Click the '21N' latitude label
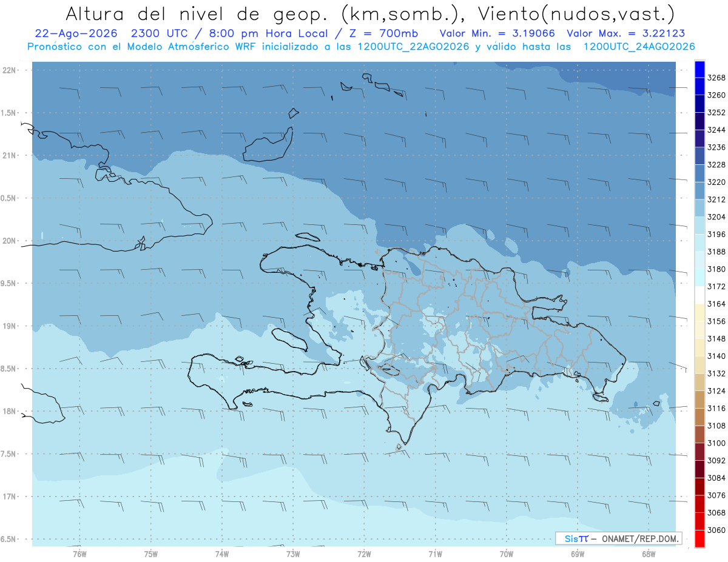The width and height of the screenshot is (728, 562). pos(9,155)
